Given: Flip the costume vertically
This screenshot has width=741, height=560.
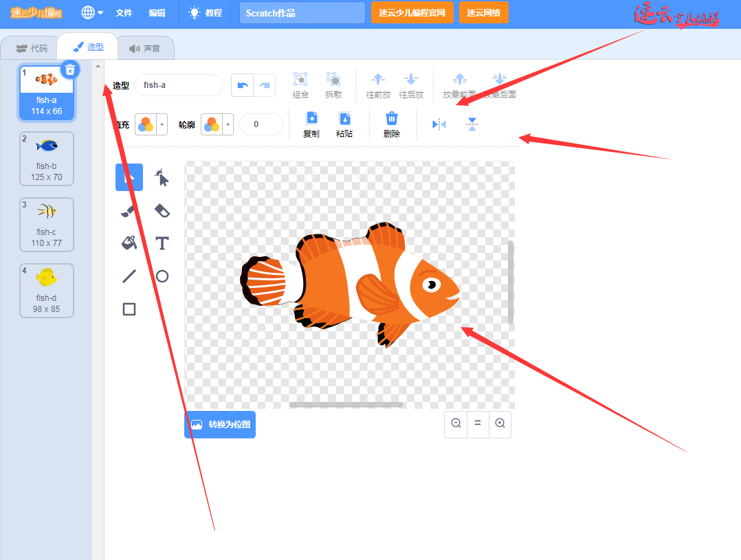Looking at the screenshot, I should 472,124.
